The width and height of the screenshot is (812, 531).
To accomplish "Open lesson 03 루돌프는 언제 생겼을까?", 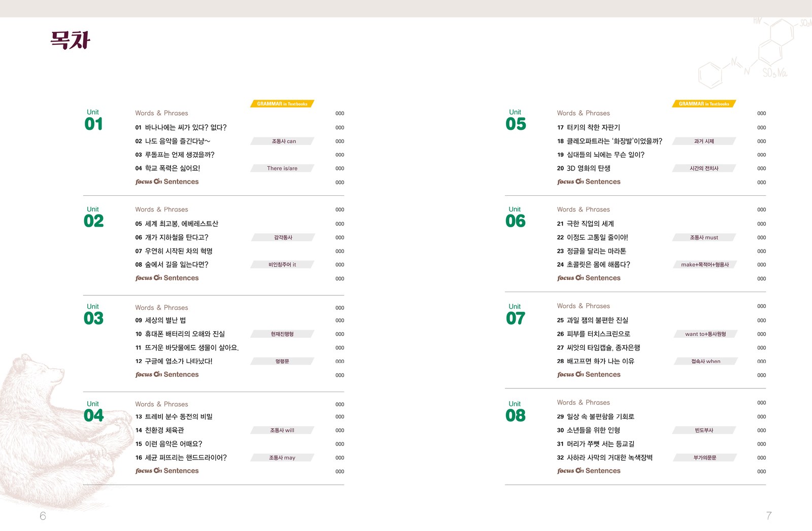I will click(x=175, y=155).
